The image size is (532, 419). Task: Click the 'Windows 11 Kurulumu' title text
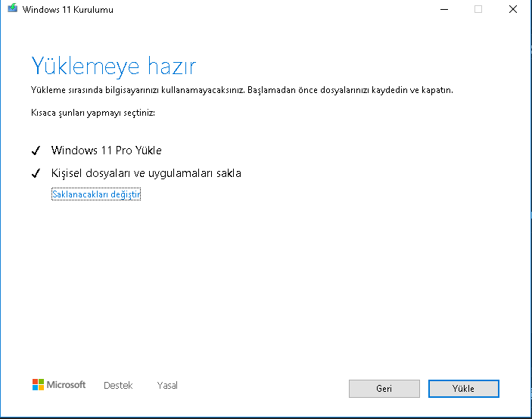(68, 10)
